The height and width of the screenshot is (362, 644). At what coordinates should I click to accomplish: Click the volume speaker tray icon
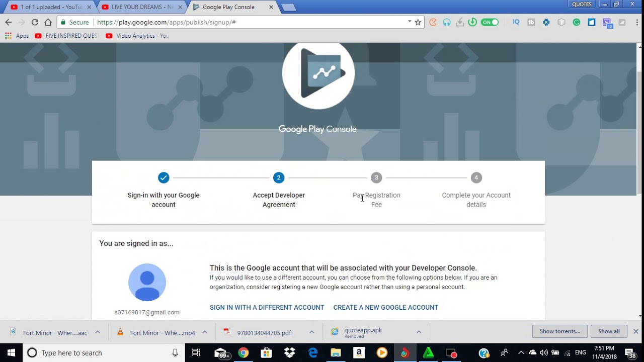click(544, 353)
